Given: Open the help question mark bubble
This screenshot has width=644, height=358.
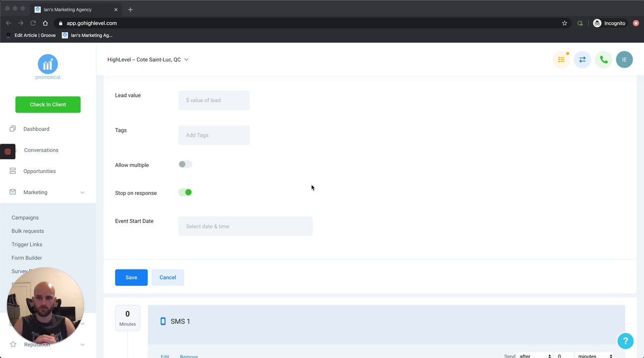Looking at the screenshot, I should (x=626, y=341).
